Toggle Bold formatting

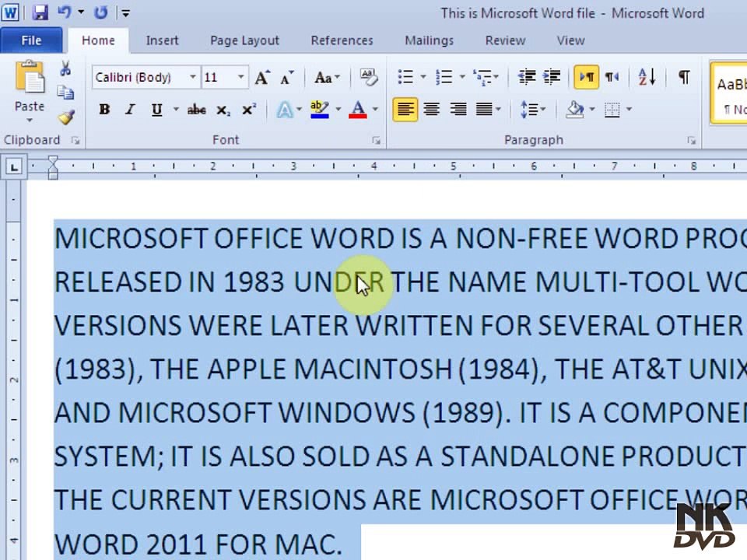pos(104,110)
